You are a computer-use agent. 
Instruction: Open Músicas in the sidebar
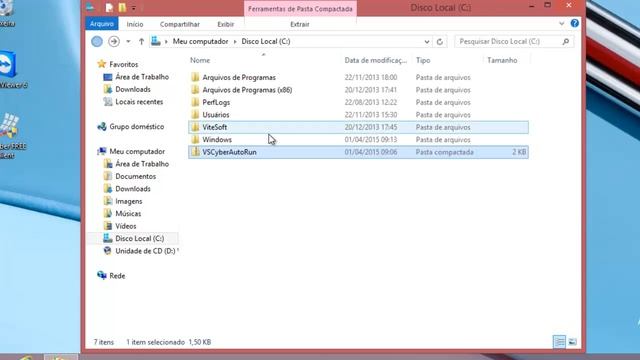coord(128,213)
